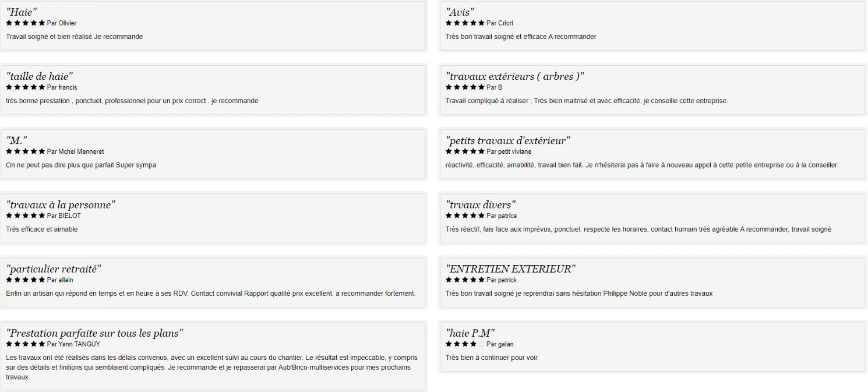Click the "petits travaux d'extérieur" heading
Image resolution: width=868 pixels, height=392 pixels.
click(x=507, y=140)
